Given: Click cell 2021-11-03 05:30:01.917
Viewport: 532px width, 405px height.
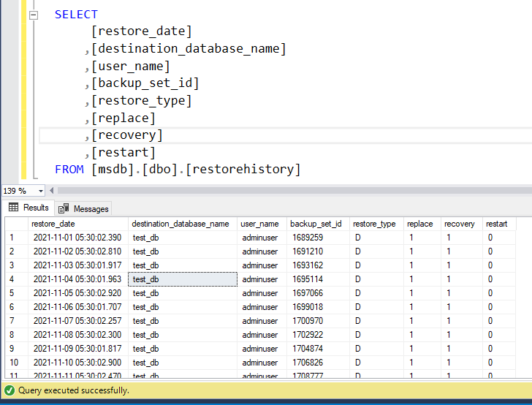Looking at the screenshot, I should [77, 265].
